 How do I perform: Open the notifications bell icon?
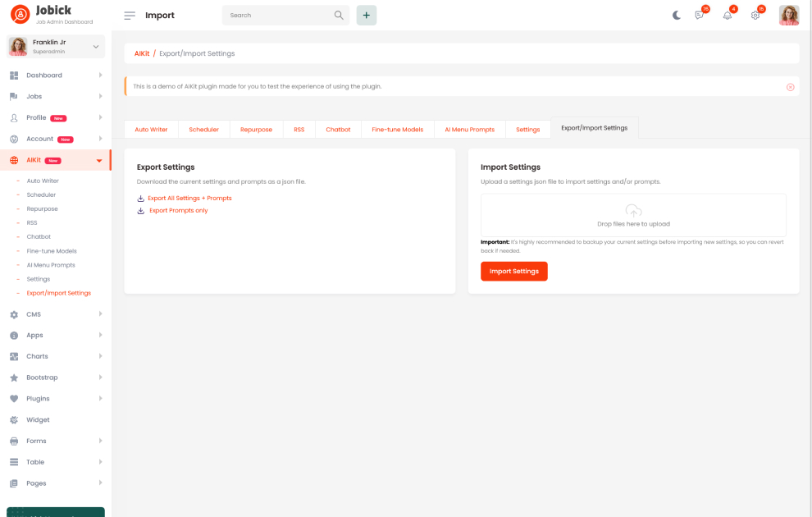[728, 16]
